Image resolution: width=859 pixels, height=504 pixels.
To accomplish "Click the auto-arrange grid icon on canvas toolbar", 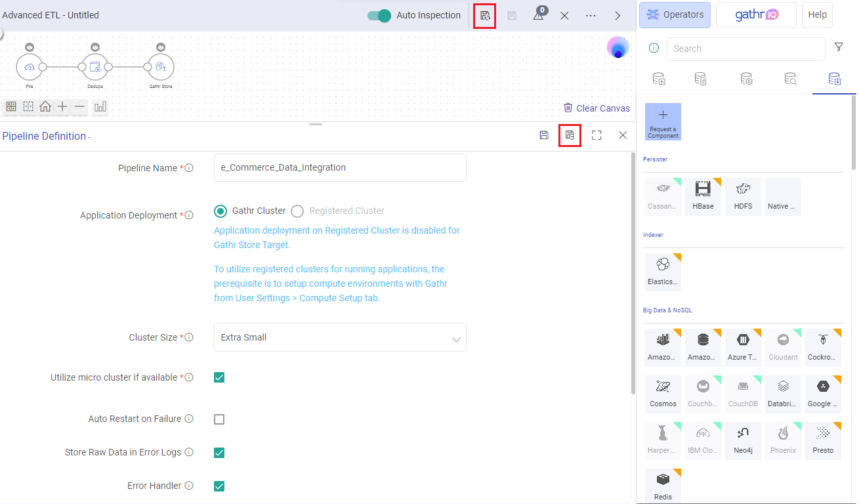I will [x=11, y=106].
